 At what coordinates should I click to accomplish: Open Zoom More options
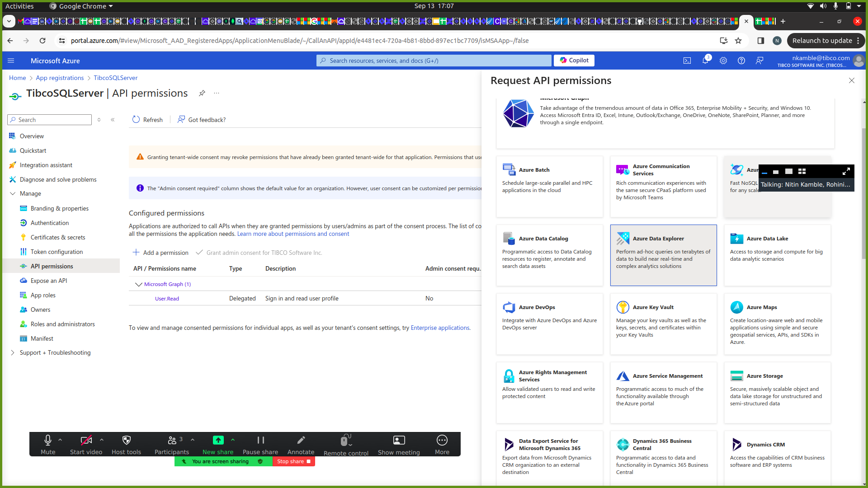(x=442, y=445)
